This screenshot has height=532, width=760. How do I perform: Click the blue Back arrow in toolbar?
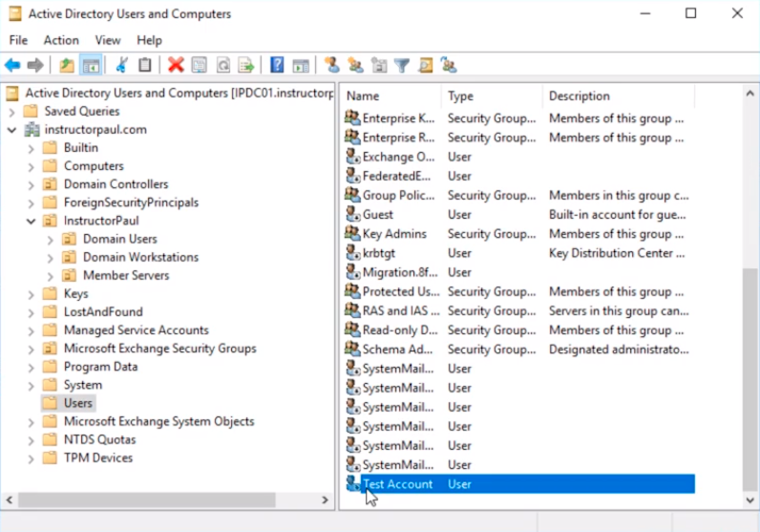[12, 65]
